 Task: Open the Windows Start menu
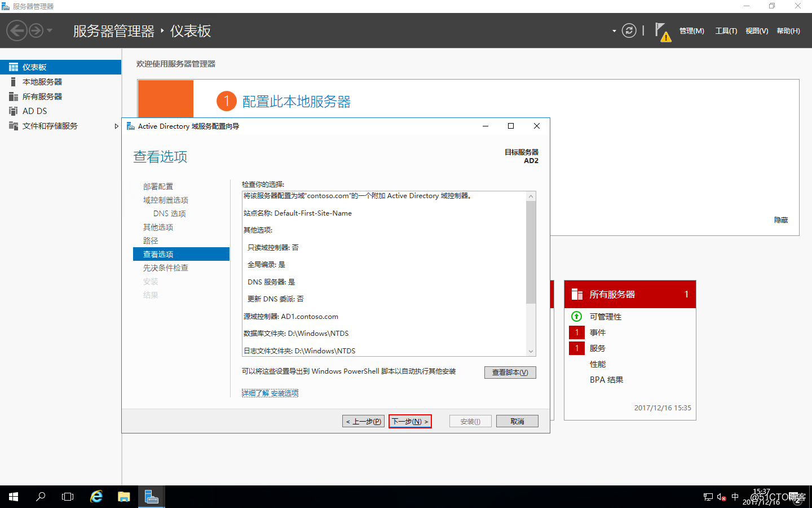[14, 497]
